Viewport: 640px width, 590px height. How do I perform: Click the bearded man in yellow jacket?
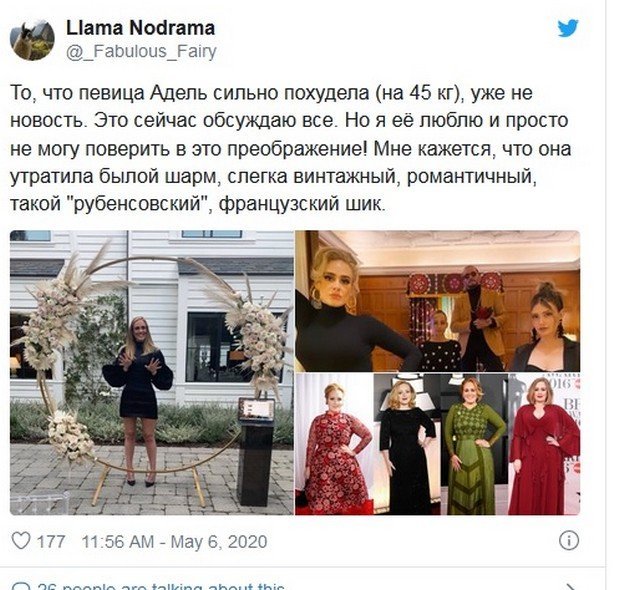[x=476, y=318]
